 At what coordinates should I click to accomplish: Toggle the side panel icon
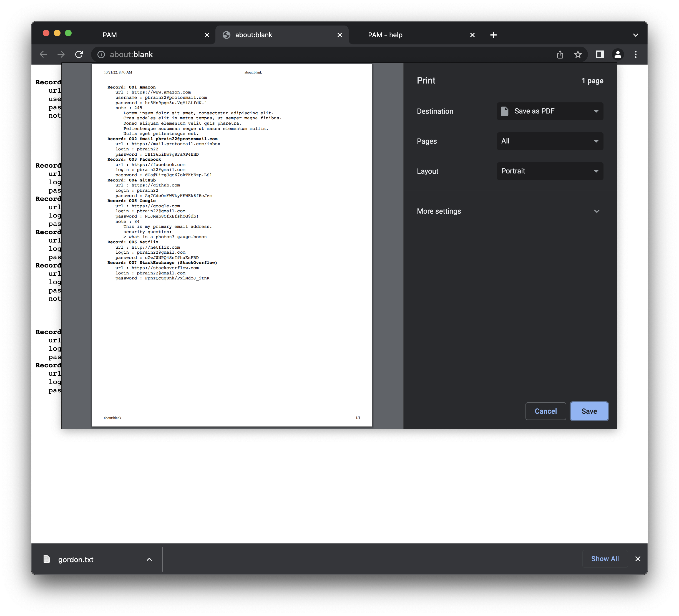click(x=600, y=55)
